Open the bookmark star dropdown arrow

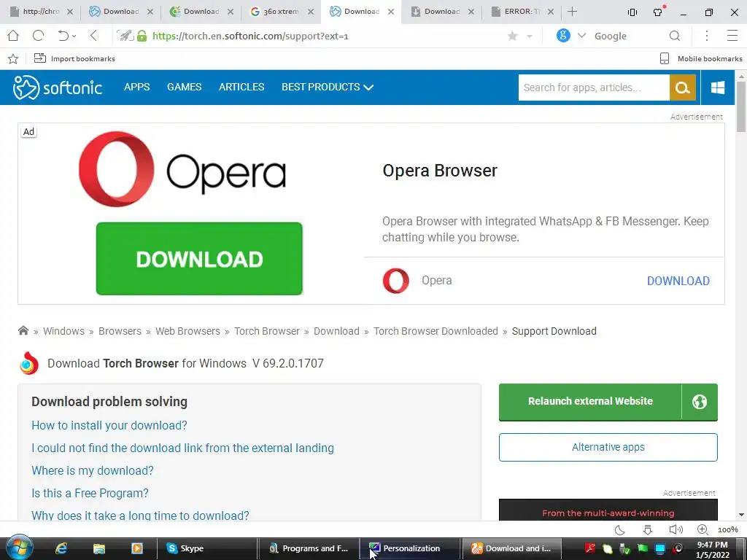click(530, 36)
